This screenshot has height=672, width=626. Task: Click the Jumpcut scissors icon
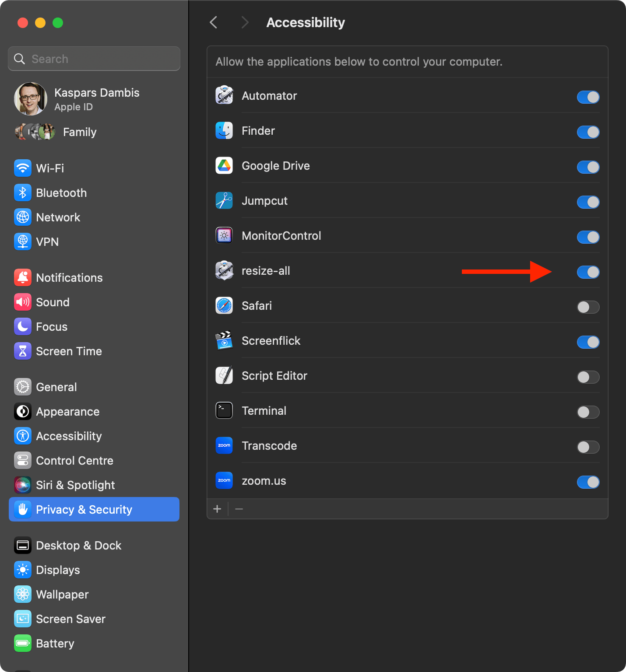[x=224, y=200]
